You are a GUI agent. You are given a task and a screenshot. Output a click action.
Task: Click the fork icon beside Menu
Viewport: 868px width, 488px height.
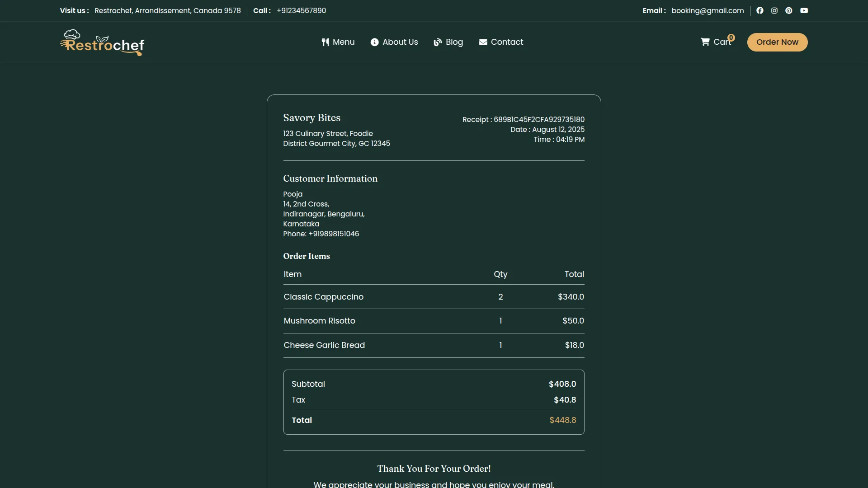(325, 42)
